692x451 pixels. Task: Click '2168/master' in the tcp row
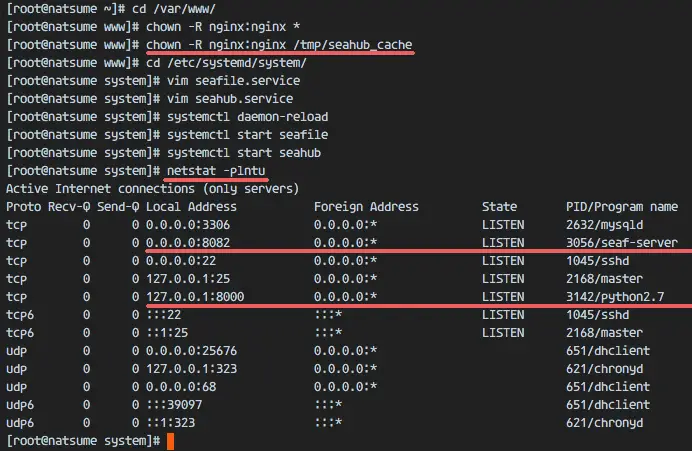(x=605, y=279)
